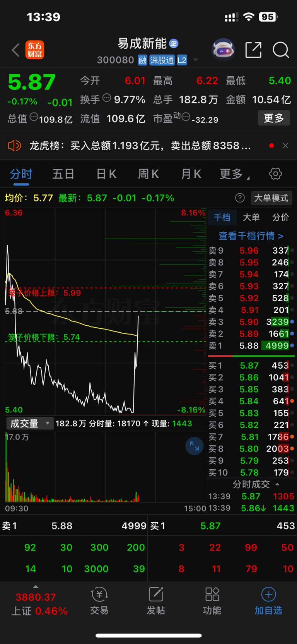The width and height of the screenshot is (297, 644).
Task: Switch to 月K chart tab
Action: point(191,174)
